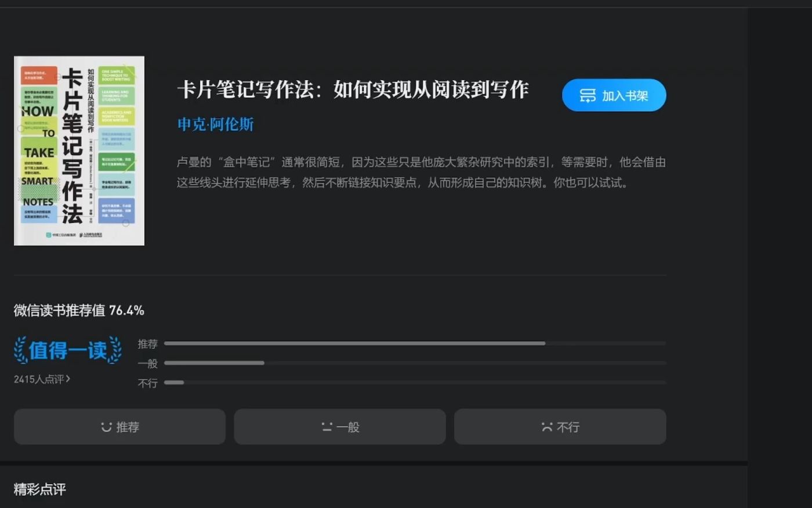Click the frown face icon on 不行 button

pos(547,427)
